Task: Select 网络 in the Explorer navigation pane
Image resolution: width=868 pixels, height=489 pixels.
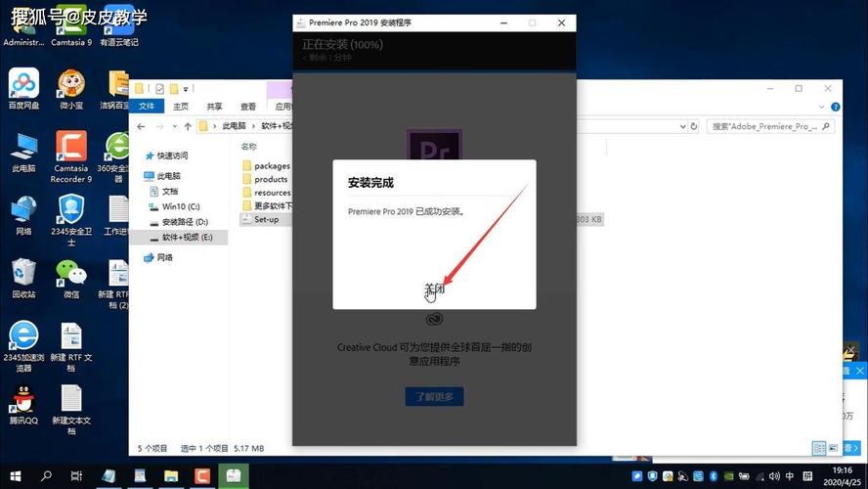Action: pos(158,257)
